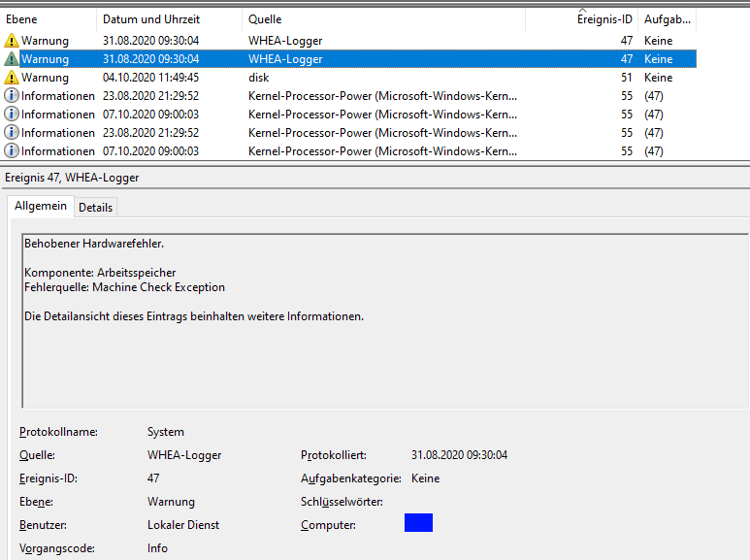Click the warning icon on the disk row

point(12,78)
